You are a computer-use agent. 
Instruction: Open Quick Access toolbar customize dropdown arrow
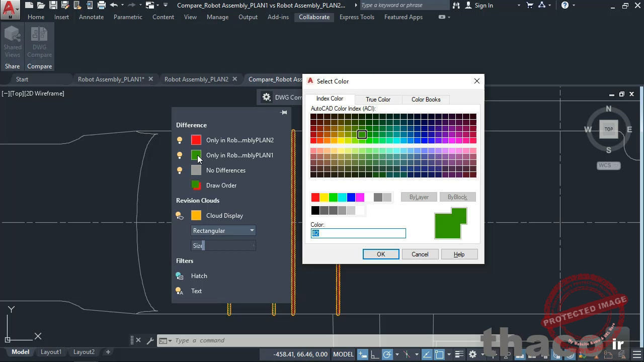[166, 6]
